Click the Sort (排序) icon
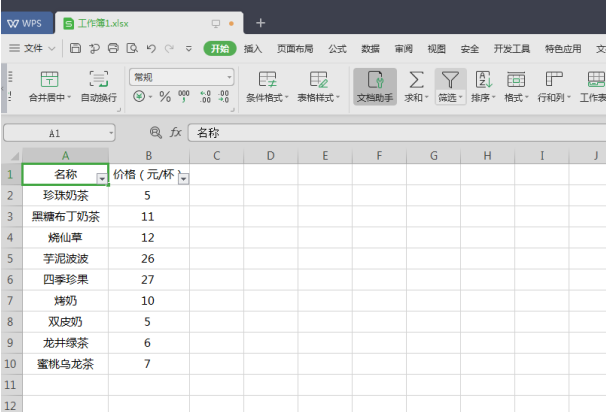The width and height of the screenshot is (606, 412). (483, 79)
